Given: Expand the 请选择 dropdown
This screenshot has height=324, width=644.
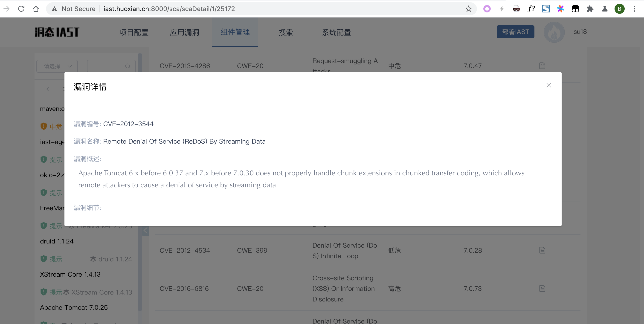Looking at the screenshot, I should 57,66.
